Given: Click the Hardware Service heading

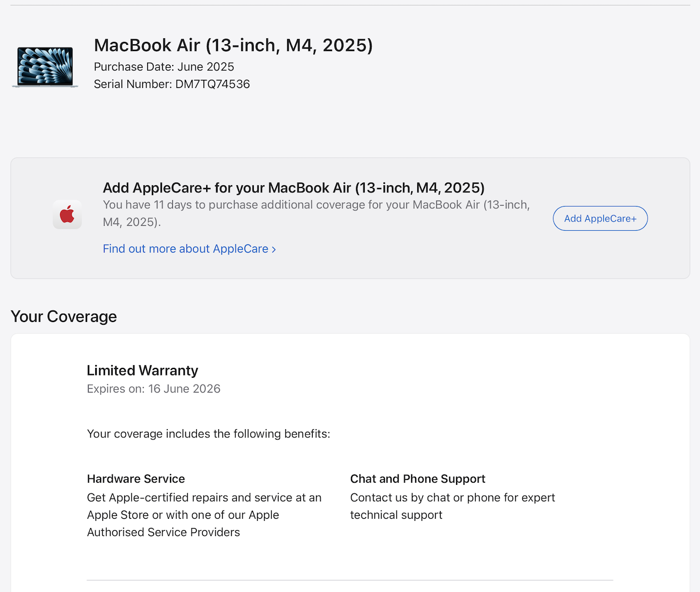Looking at the screenshot, I should coord(136,479).
